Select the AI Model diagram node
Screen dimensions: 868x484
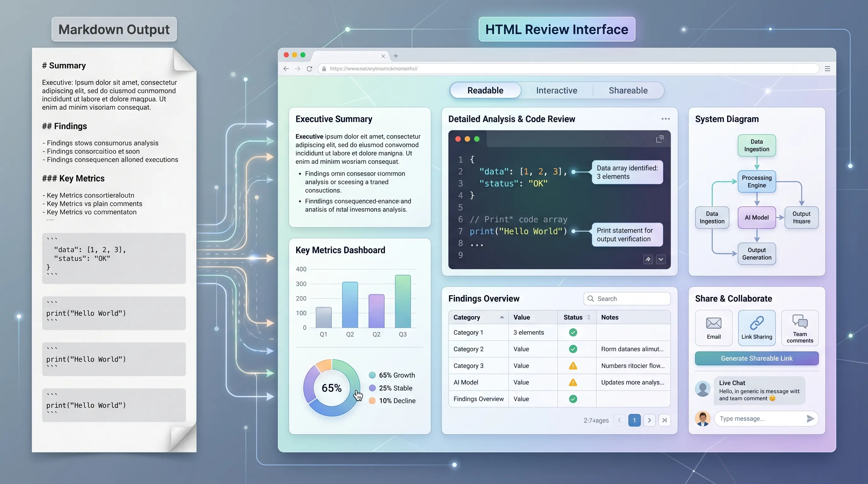click(756, 217)
